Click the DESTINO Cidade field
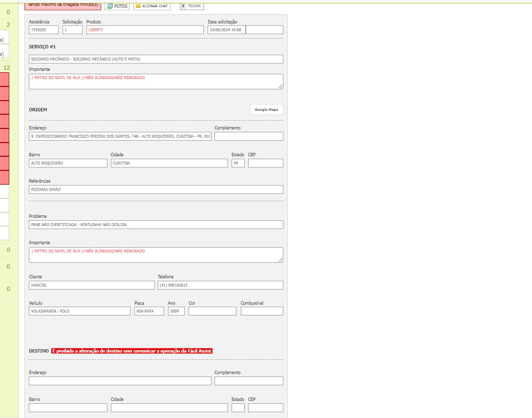Screen dimensions: 532x418 (170, 408)
